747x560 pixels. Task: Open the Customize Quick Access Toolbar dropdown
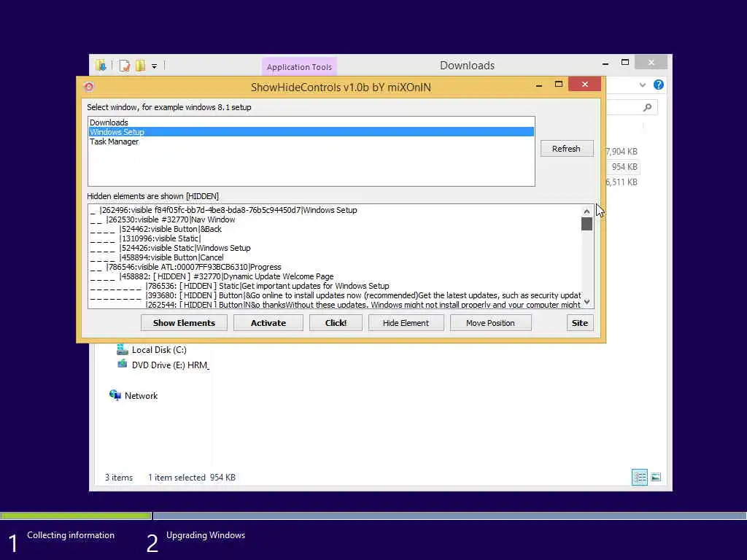click(155, 66)
